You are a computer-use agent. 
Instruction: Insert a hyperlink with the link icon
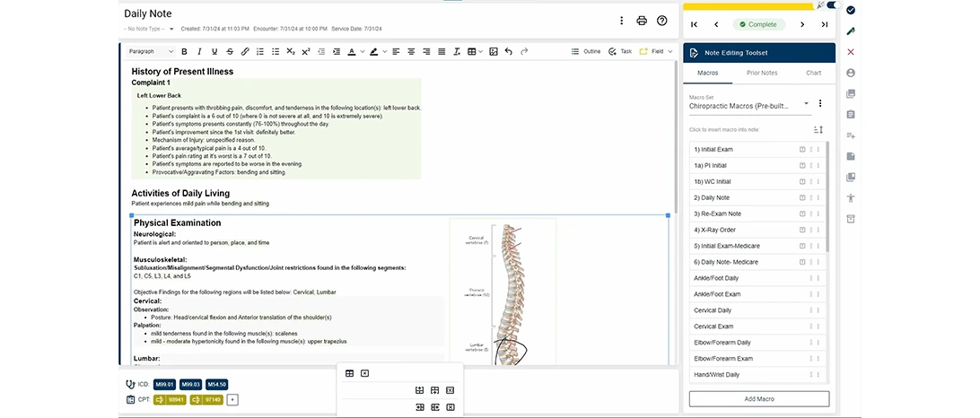[245, 52]
